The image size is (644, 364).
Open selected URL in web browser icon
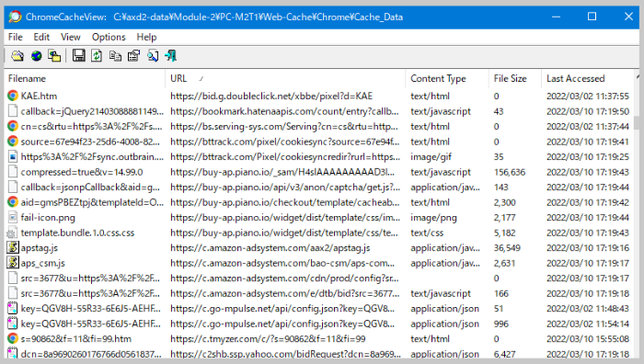pyautogui.click(x=37, y=56)
